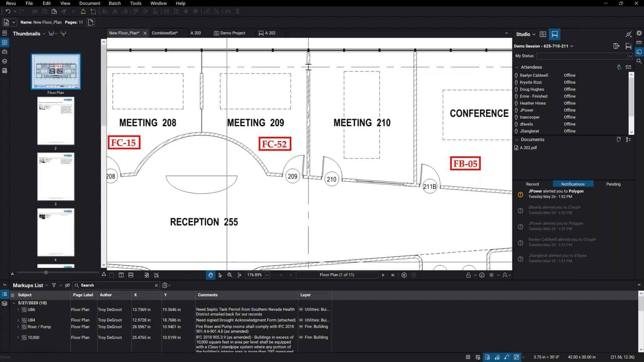Toggle visibility of Fire: Building layer for Riser / Pump row
644x362 pixels.
point(301,327)
